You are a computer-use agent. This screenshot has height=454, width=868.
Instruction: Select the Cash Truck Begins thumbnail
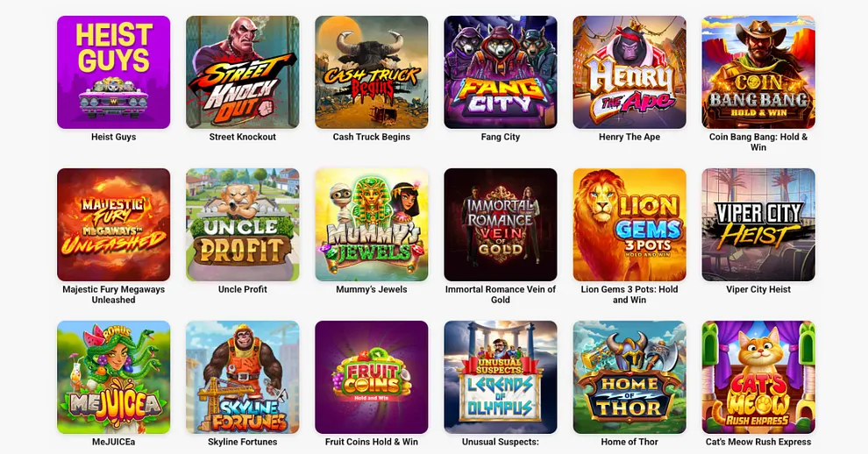coord(372,72)
